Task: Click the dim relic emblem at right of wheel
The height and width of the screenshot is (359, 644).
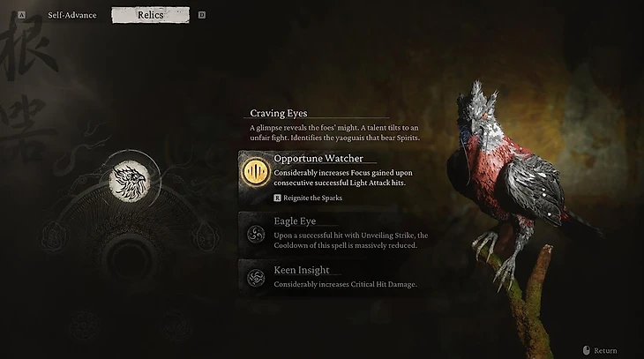Action: click(x=205, y=236)
